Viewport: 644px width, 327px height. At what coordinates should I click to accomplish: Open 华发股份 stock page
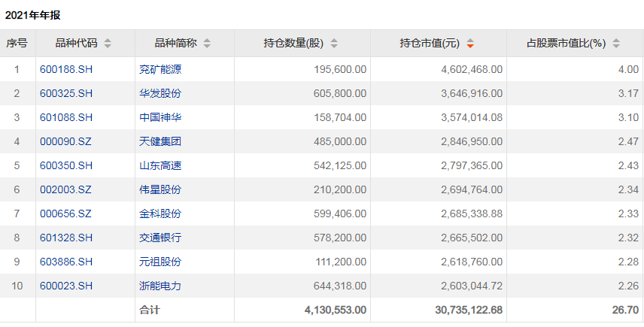tap(160, 93)
